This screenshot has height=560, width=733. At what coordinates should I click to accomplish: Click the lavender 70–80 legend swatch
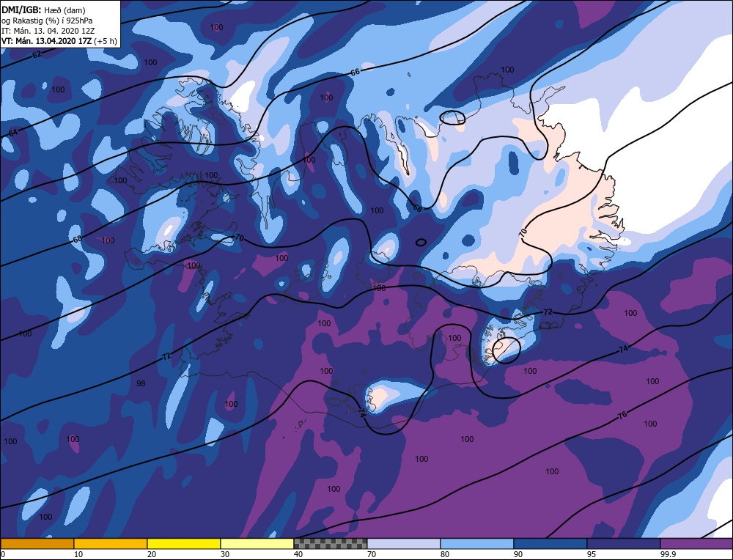click(404, 544)
